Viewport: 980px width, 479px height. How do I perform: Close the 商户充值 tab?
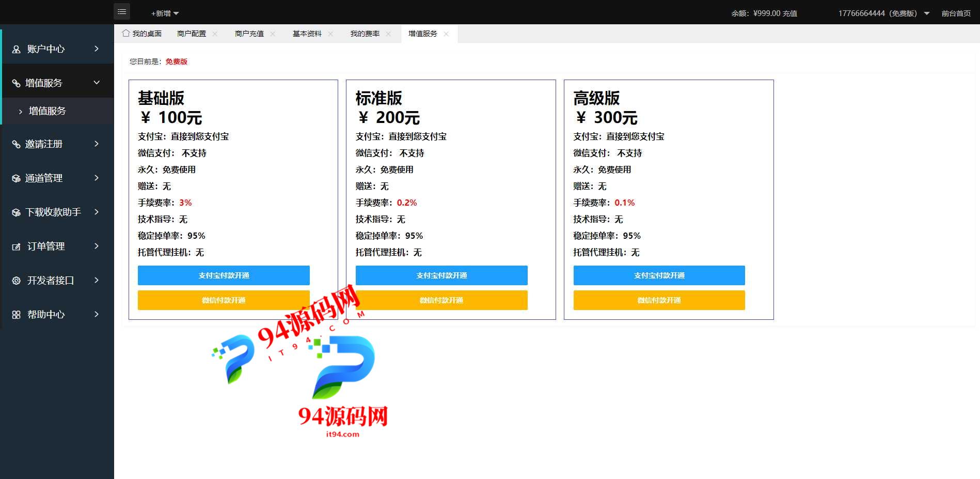coord(273,34)
